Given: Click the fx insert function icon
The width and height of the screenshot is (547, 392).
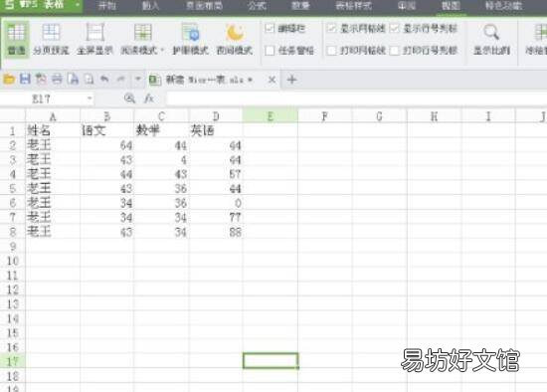Looking at the screenshot, I should [x=149, y=98].
